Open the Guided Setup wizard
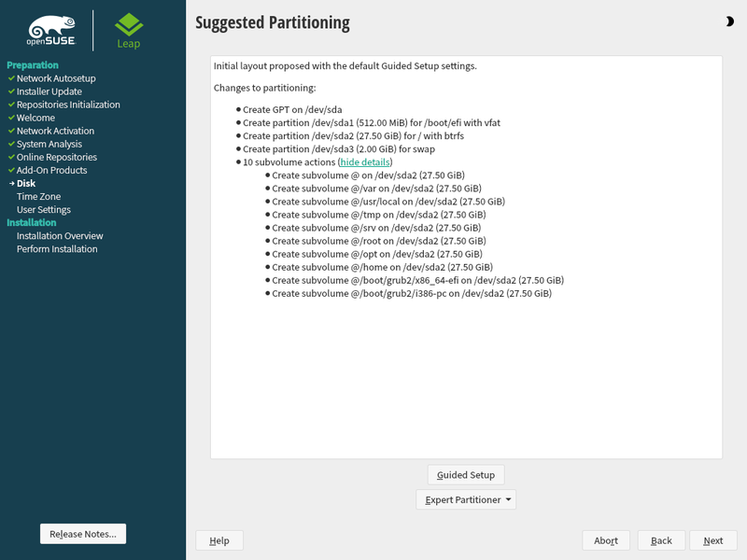747x560 pixels. [x=466, y=475]
